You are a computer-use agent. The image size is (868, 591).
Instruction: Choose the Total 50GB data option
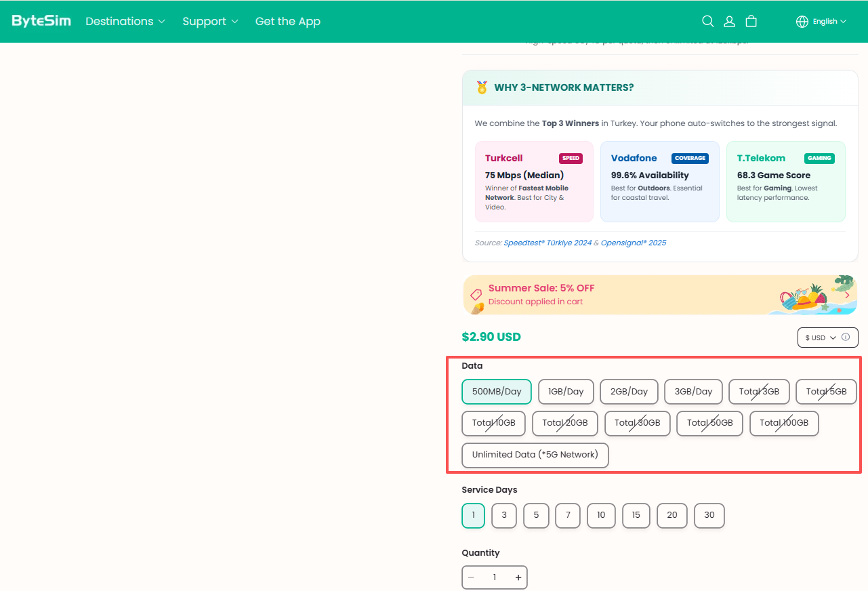tap(710, 423)
